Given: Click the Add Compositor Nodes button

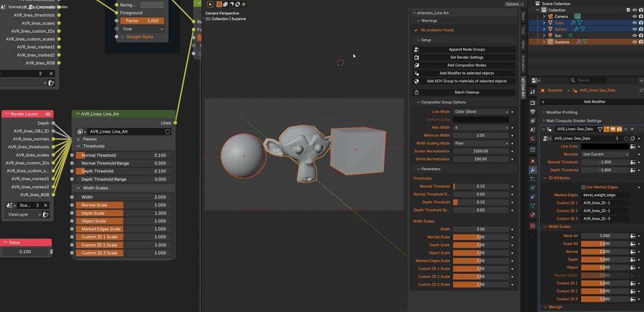Looking at the screenshot, I should pyautogui.click(x=466, y=65).
